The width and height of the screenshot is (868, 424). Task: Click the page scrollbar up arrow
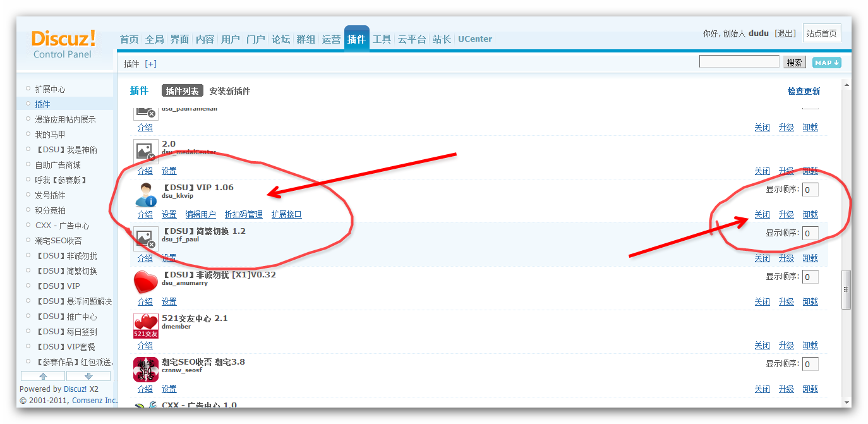tap(847, 85)
